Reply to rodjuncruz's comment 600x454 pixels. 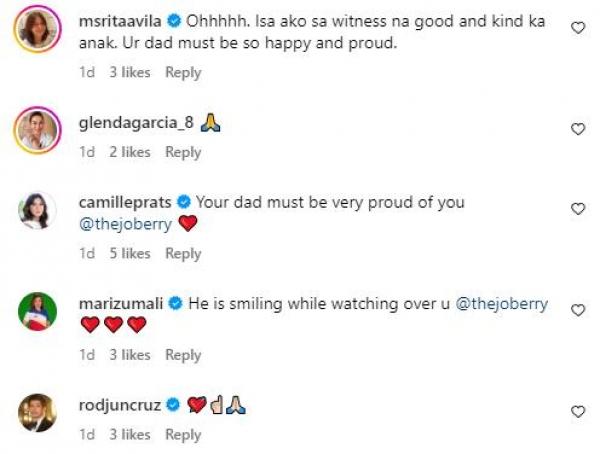[183, 435]
